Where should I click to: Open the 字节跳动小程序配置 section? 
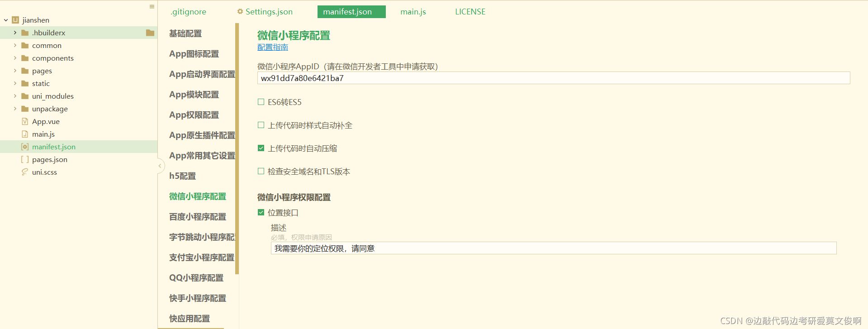coord(202,237)
